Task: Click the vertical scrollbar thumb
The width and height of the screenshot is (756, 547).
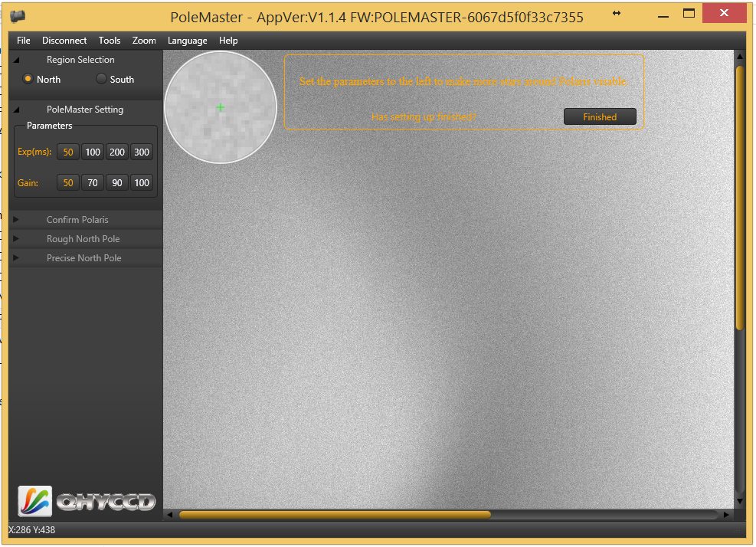Action: click(x=740, y=198)
